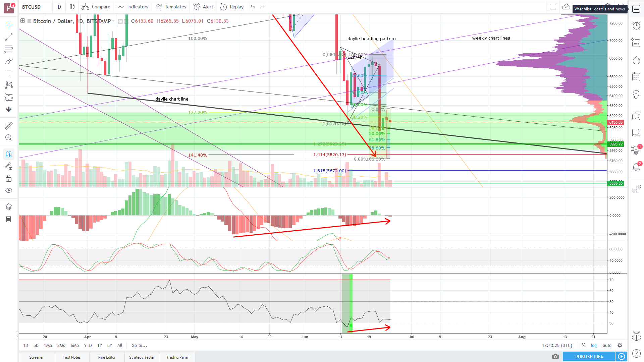
Task: Click the PUBLISH IDEA button
Action: (589, 357)
